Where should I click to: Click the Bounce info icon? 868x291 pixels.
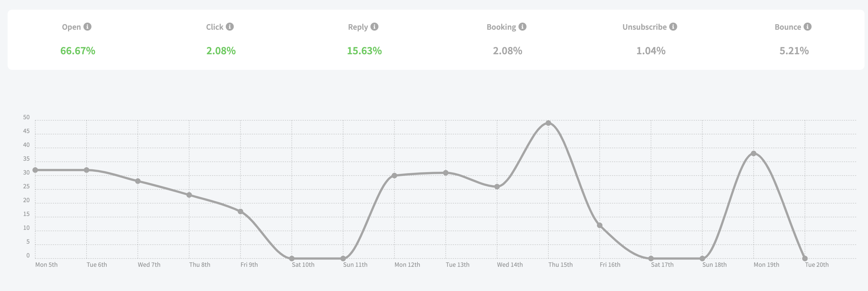click(807, 27)
